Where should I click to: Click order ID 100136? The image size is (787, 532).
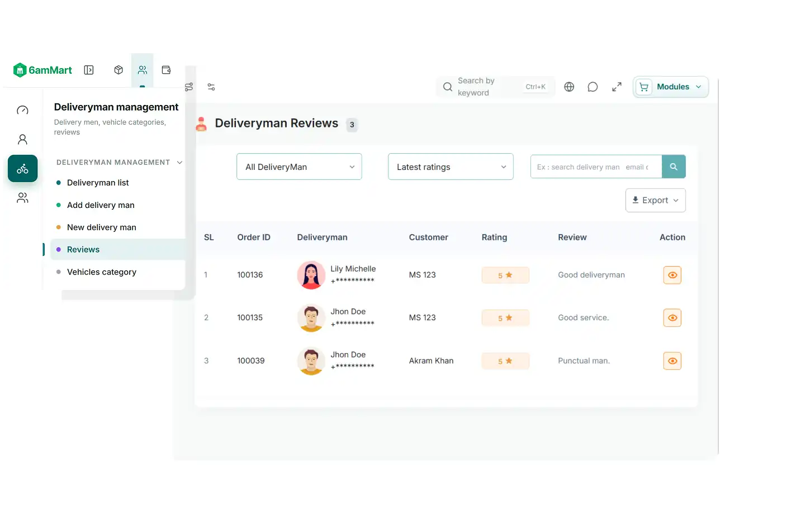tap(250, 275)
